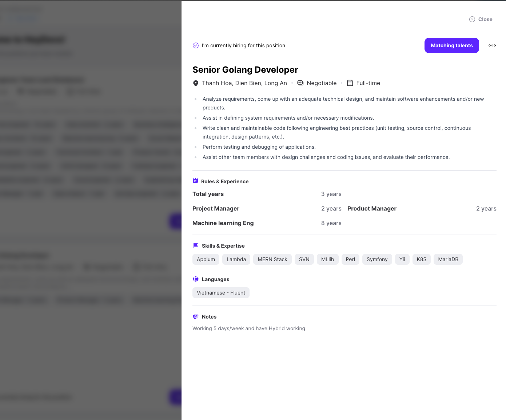
Task: Click the Notes section icon
Action: 196,316
